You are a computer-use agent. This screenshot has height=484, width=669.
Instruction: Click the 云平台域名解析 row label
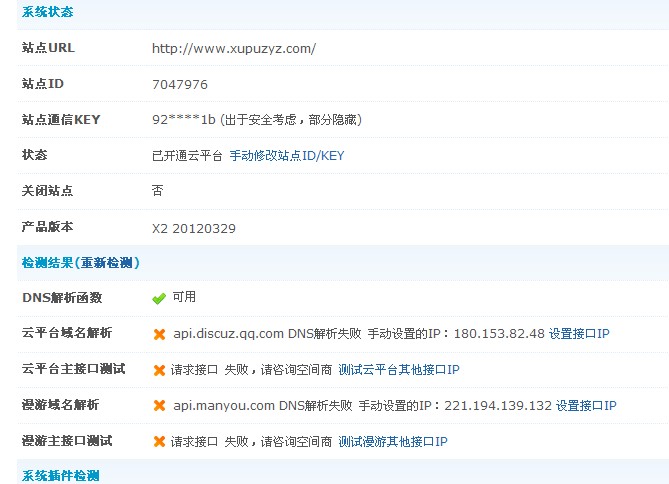point(67,332)
